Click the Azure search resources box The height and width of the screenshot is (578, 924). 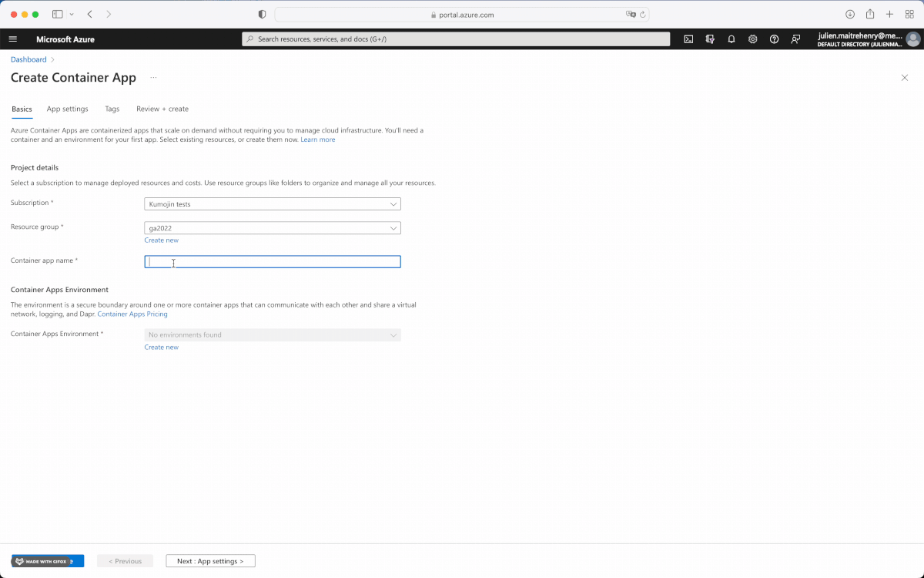(x=456, y=39)
